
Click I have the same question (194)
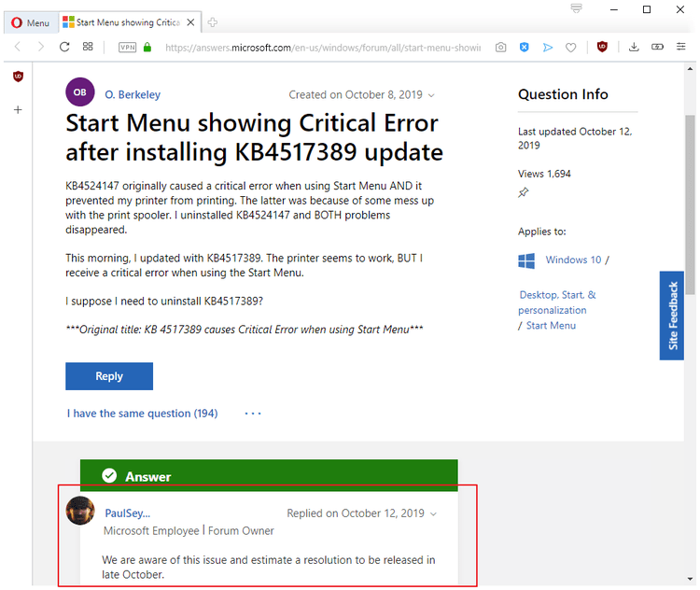143,414
